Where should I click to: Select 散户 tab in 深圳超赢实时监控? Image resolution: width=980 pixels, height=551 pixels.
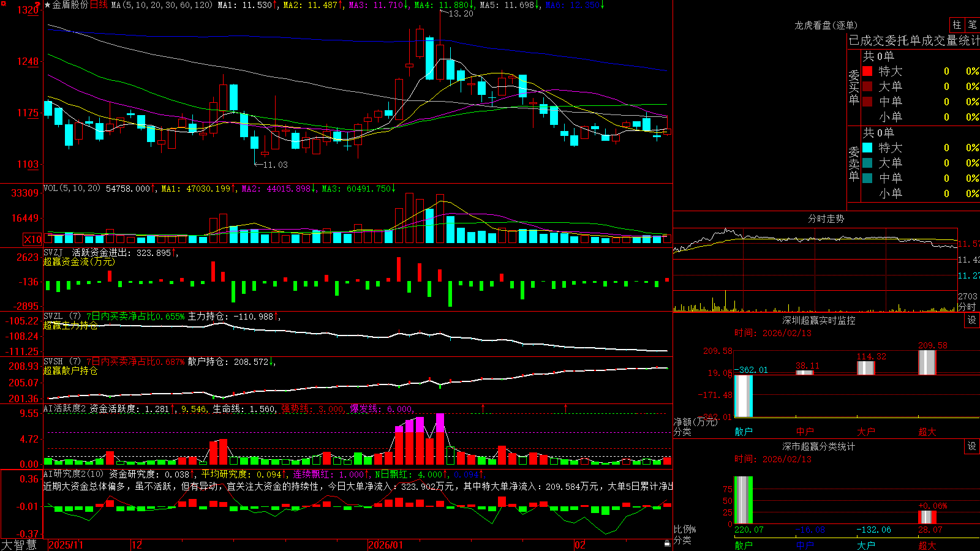pyautogui.click(x=744, y=432)
